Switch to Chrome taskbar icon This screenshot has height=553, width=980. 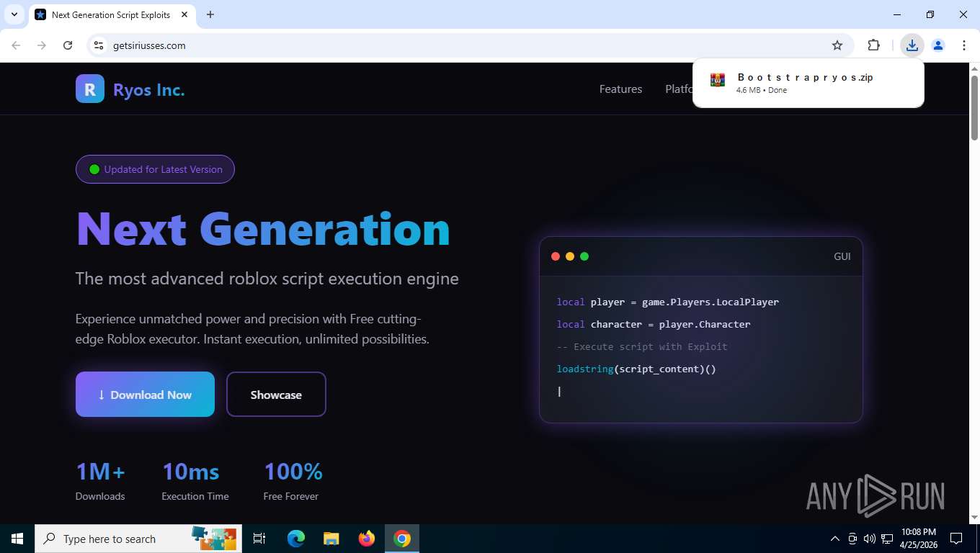point(402,539)
